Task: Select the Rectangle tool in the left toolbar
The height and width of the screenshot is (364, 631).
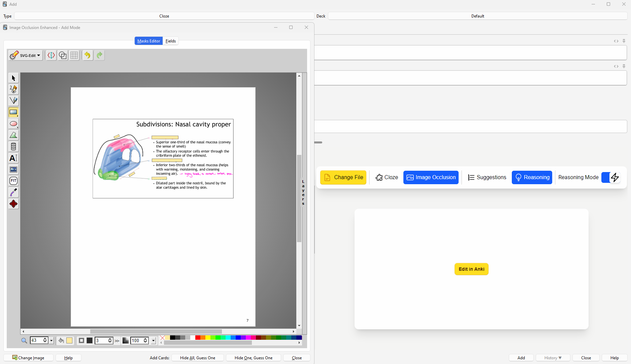Action: tap(13, 112)
